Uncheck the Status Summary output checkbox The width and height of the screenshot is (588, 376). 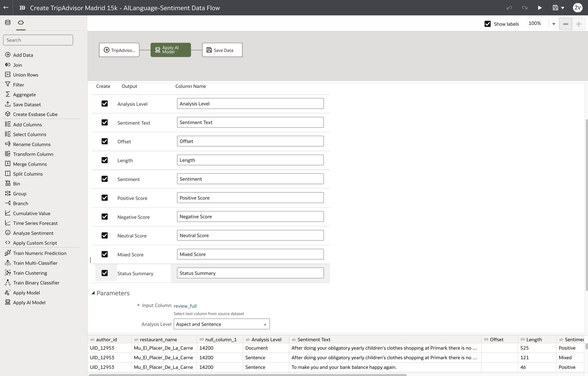pos(105,273)
